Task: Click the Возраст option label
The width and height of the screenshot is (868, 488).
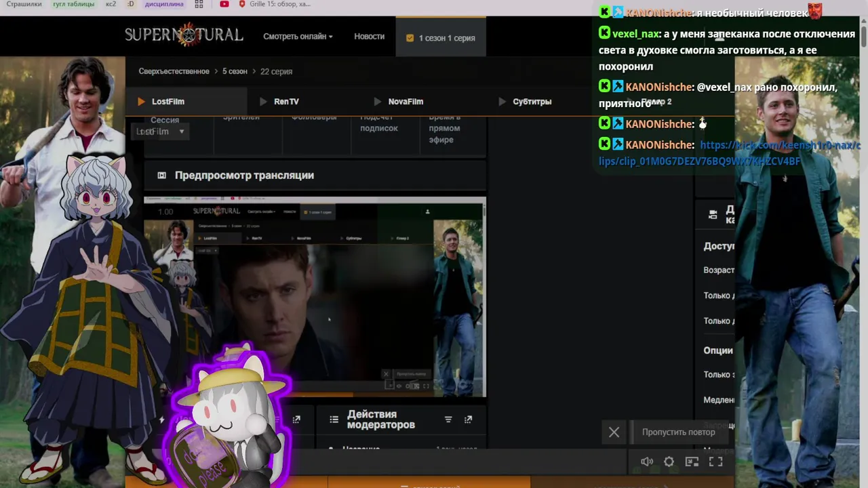Action: pos(719,270)
